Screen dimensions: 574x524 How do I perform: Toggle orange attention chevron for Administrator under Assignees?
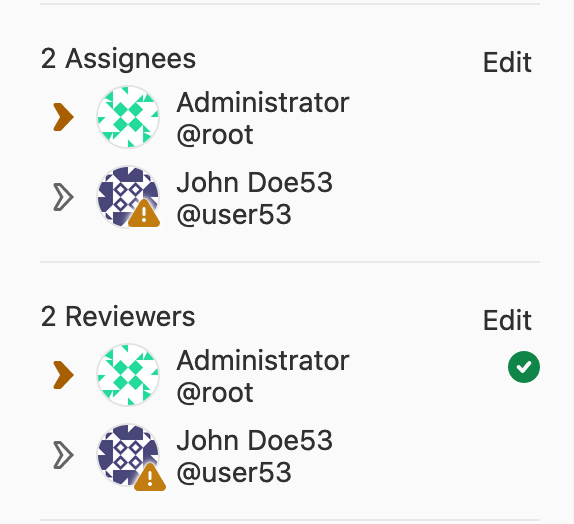coord(63,117)
